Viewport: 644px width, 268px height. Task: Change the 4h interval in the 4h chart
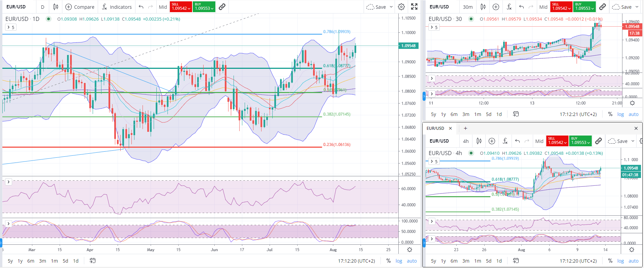tap(466, 141)
